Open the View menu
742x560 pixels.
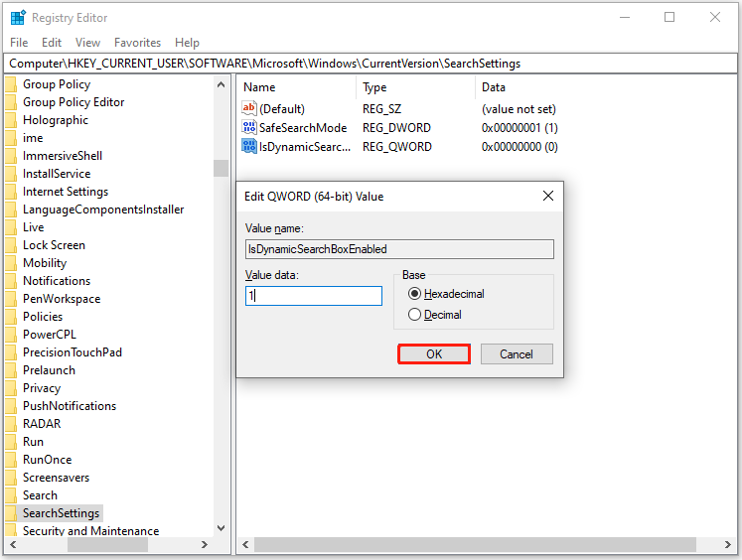tap(87, 43)
